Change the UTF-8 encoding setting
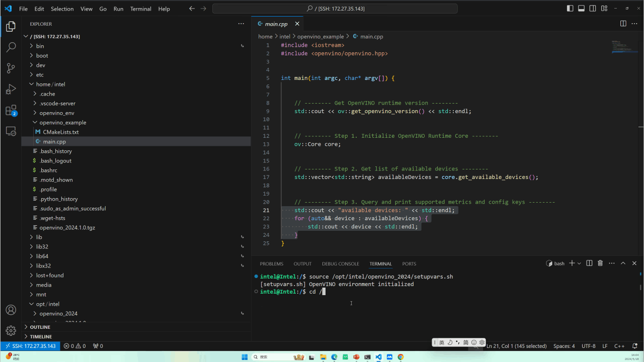 [588, 346]
